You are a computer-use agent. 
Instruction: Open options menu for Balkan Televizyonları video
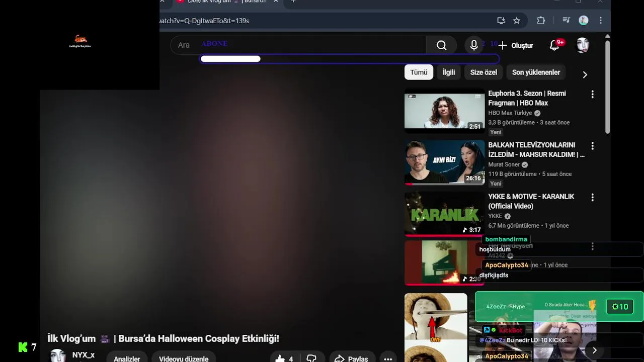coord(592,146)
